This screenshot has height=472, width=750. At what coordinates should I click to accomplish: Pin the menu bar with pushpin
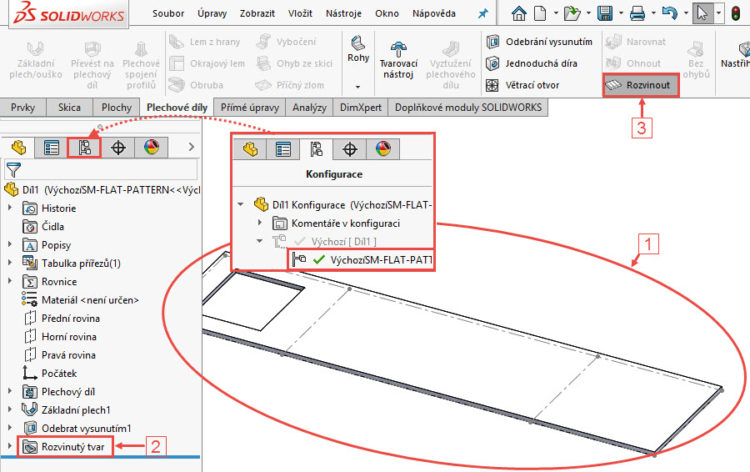coord(483,13)
